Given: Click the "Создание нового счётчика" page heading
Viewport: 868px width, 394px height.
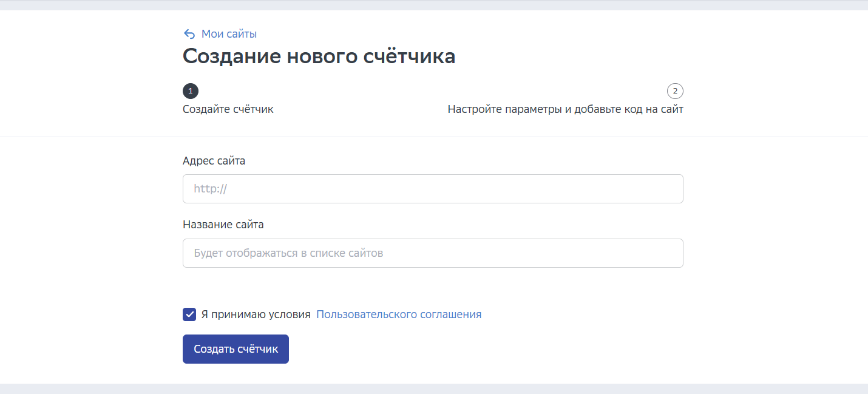Looking at the screenshot, I should click(x=320, y=56).
